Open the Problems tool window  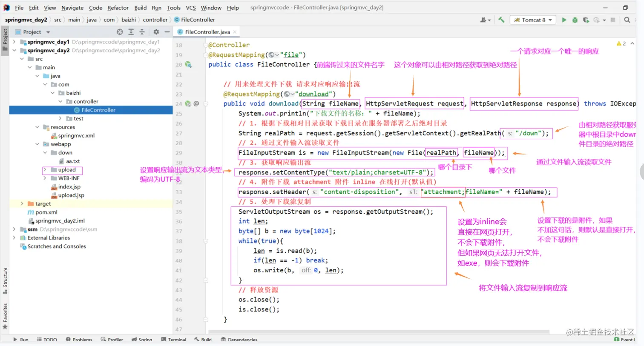pyautogui.click(x=79, y=340)
